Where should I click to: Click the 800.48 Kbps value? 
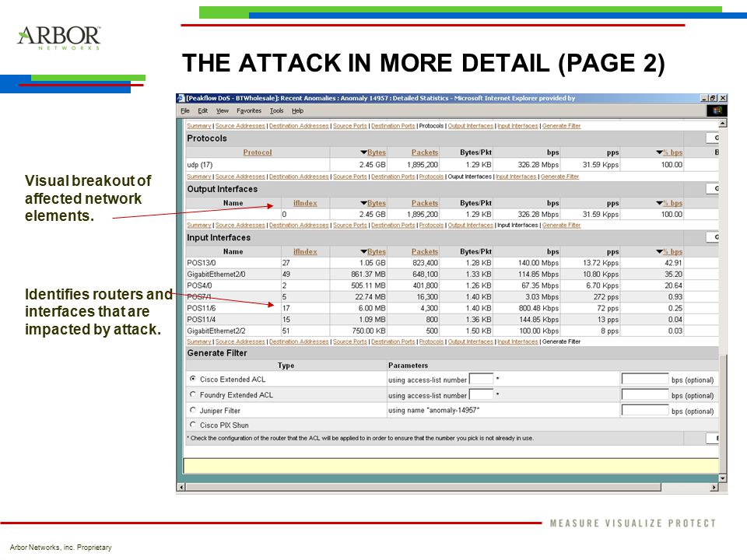pos(538,308)
